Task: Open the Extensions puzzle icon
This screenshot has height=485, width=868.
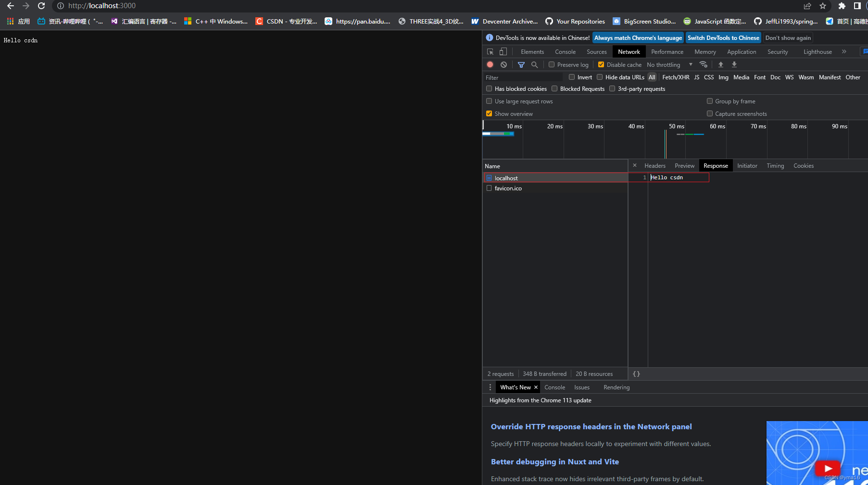Action: (842, 6)
